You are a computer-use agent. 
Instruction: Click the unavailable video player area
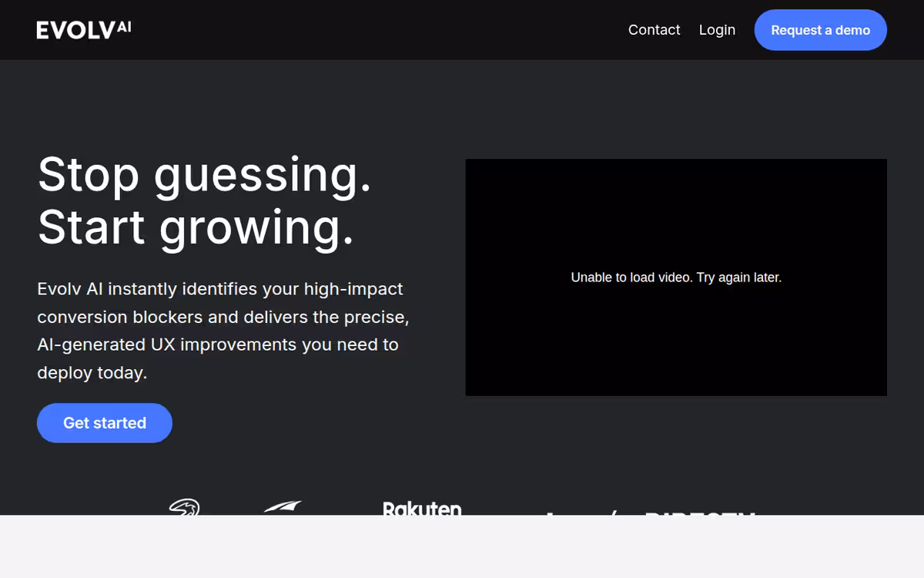tap(676, 277)
